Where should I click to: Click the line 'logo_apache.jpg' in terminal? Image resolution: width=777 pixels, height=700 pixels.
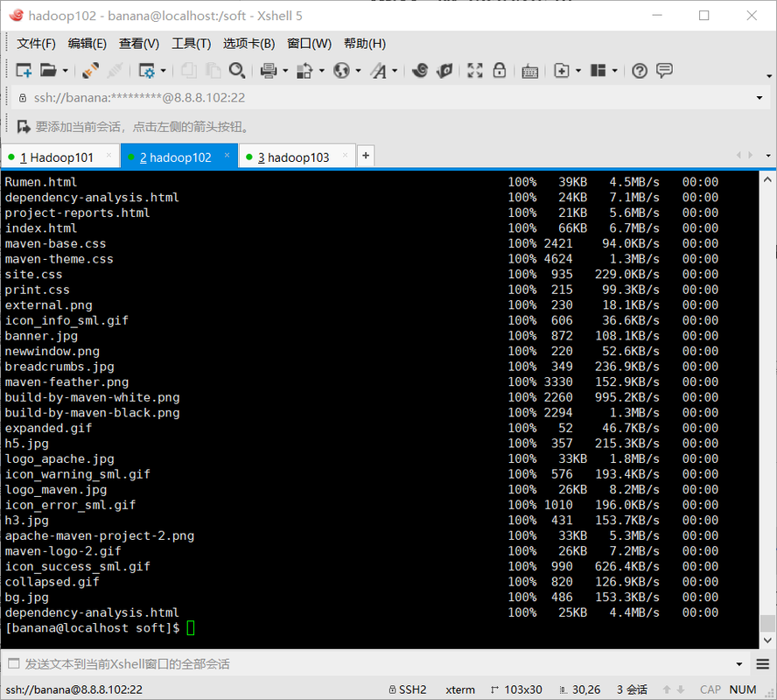coord(59,459)
